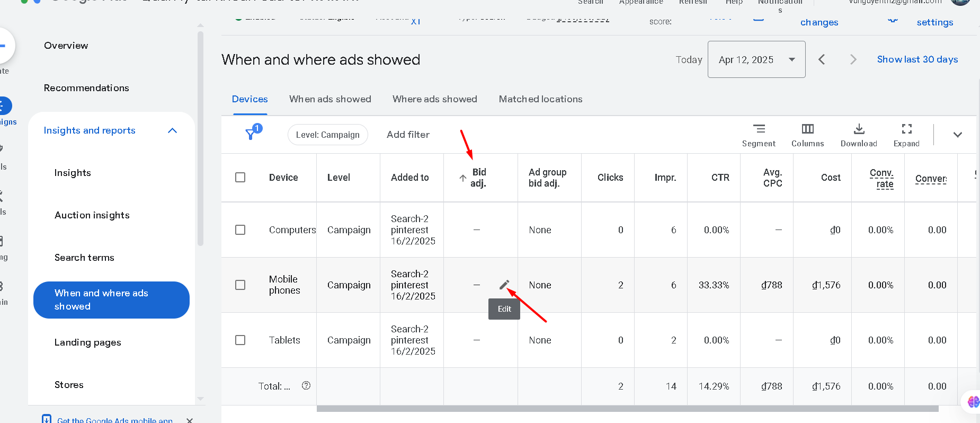This screenshot has height=423, width=980.
Task: Click Show last 30 days link
Action: point(917,59)
